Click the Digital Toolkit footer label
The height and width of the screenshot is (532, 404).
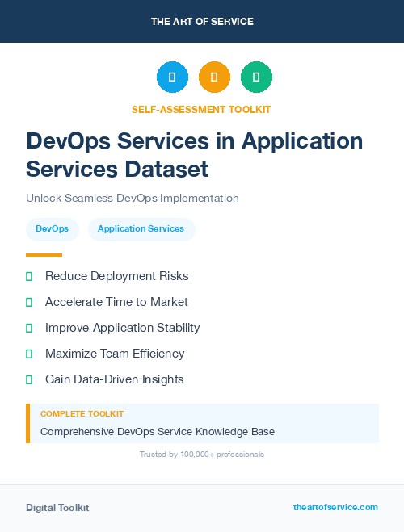(x=57, y=508)
